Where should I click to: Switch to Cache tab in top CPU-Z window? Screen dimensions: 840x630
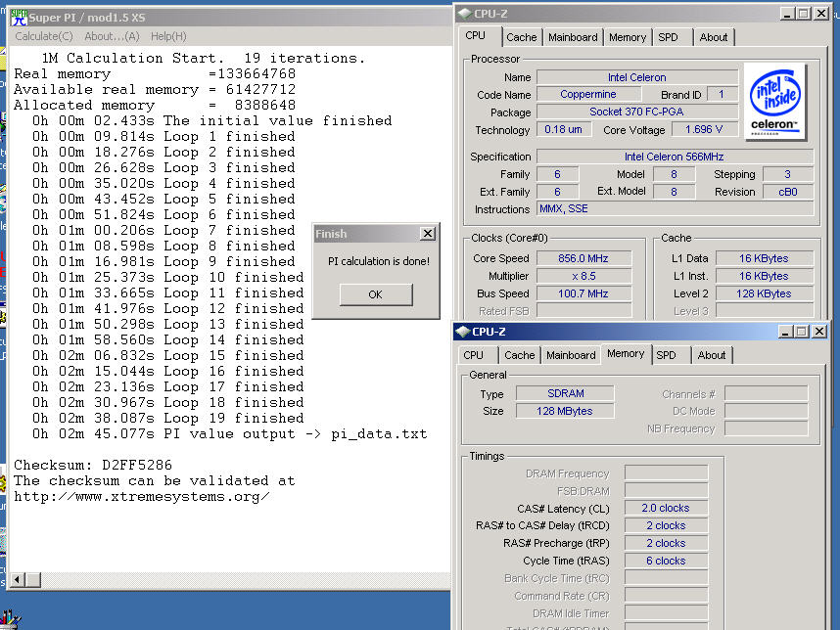[521, 37]
